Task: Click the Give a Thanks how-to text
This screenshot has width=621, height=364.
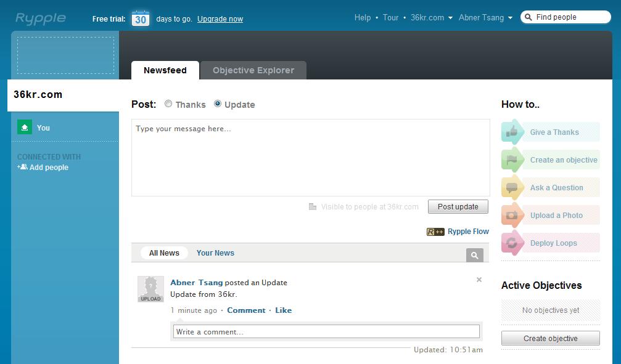Action: pyautogui.click(x=554, y=132)
